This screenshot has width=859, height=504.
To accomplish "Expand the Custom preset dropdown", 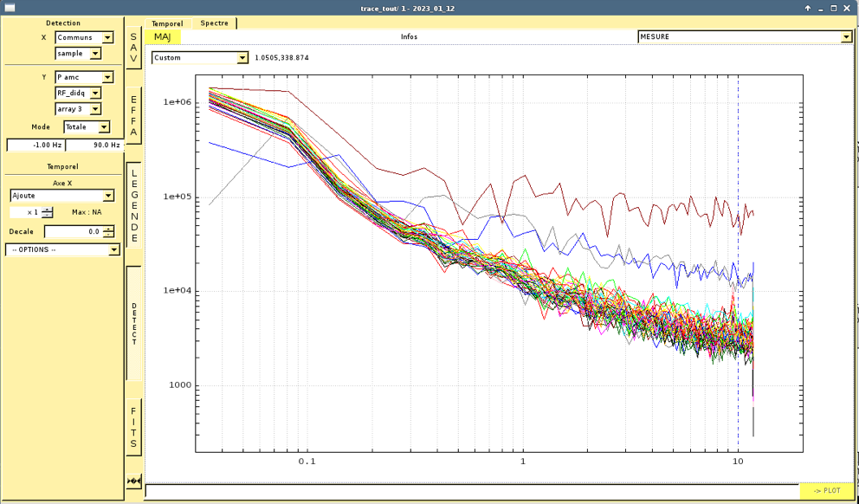I will pos(200,58).
